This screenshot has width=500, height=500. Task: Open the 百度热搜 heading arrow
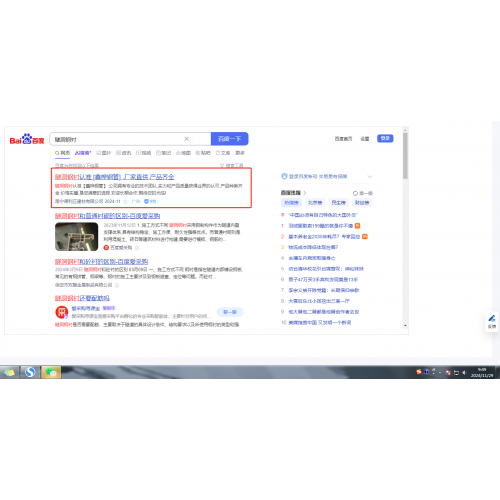coord(305,193)
